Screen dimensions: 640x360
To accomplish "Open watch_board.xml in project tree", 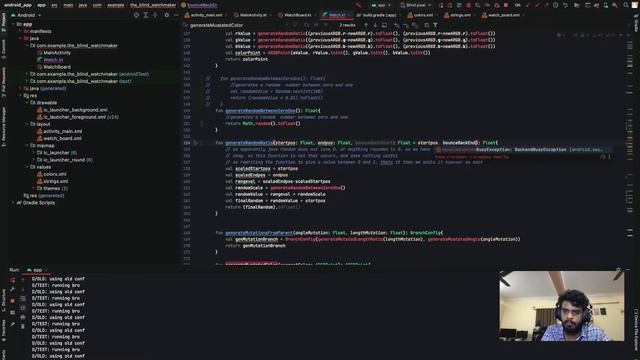I will coord(62,138).
